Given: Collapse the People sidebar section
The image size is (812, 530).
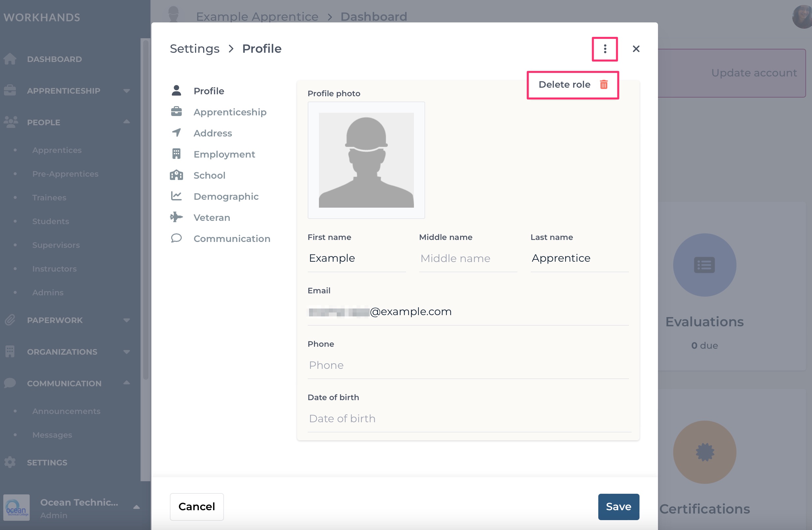Looking at the screenshot, I should pyautogui.click(x=67, y=122).
